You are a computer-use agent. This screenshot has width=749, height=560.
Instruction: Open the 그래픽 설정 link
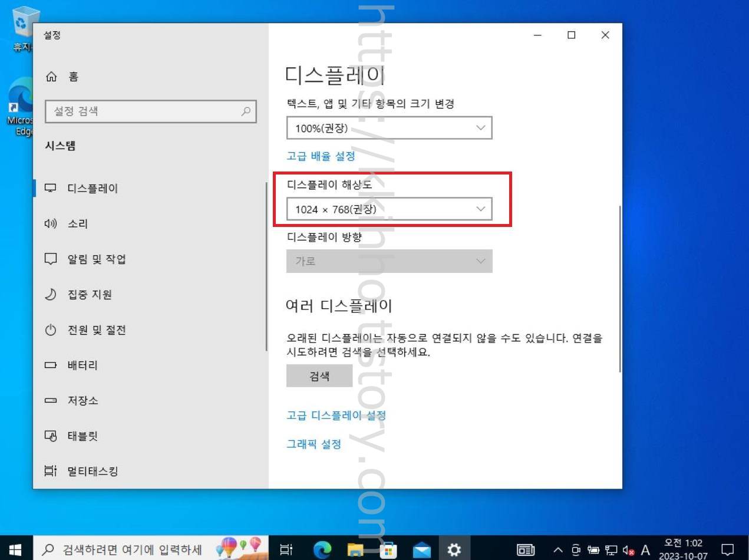point(314,444)
